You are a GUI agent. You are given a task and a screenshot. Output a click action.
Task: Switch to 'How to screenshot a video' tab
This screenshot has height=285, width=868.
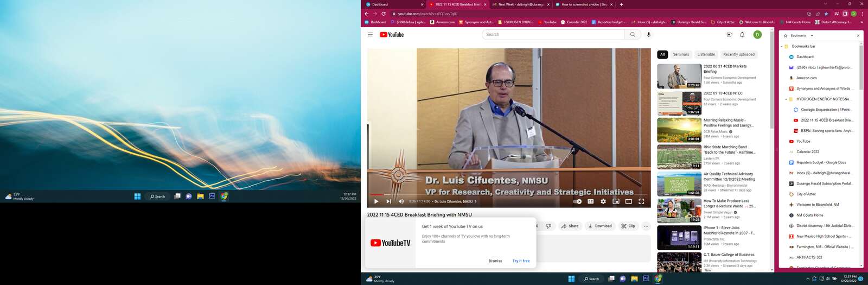(584, 4)
